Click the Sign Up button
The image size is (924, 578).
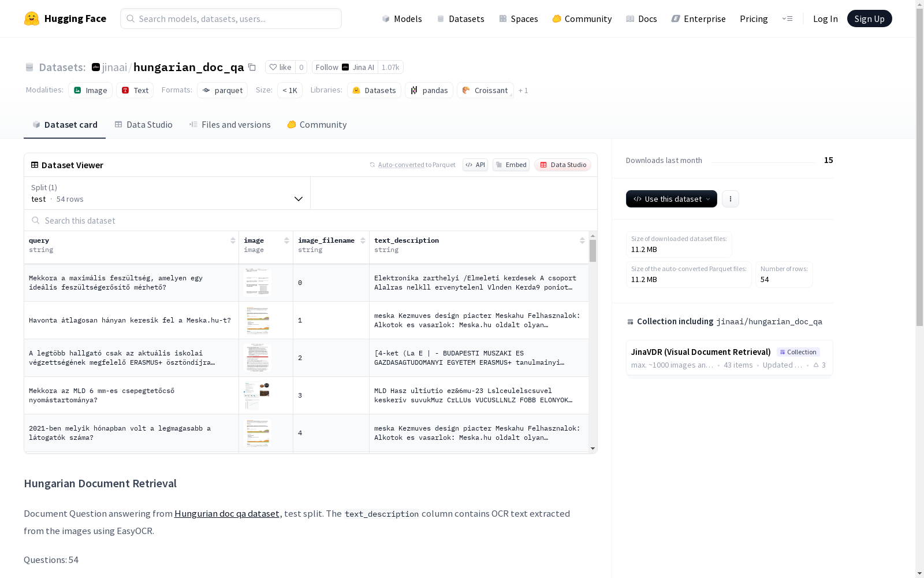click(x=869, y=18)
